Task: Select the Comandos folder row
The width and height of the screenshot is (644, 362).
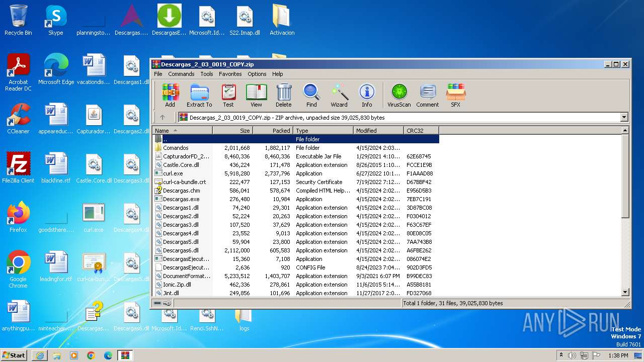Action: point(296,148)
